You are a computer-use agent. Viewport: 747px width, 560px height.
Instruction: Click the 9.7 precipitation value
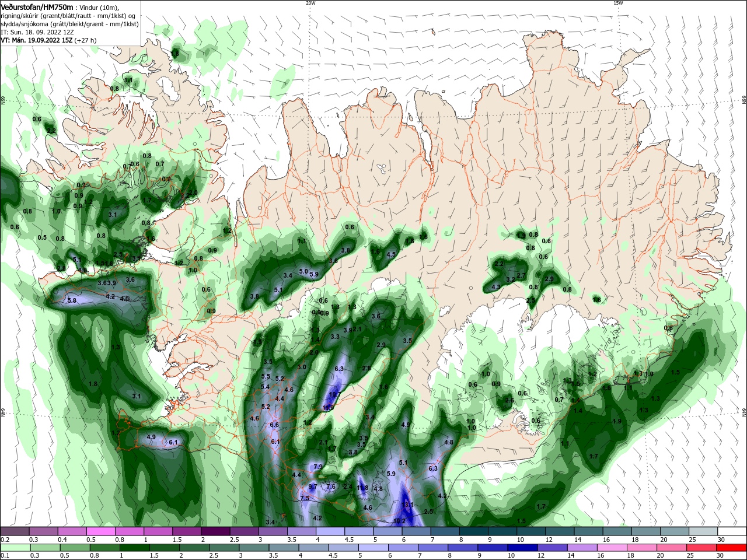click(313, 487)
